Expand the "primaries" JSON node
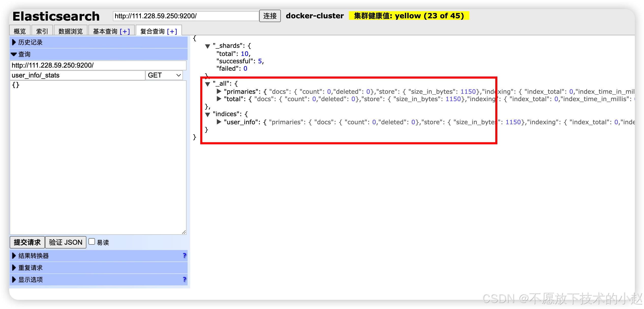Image resolution: width=644 pixels, height=309 pixels. [219, 91]
